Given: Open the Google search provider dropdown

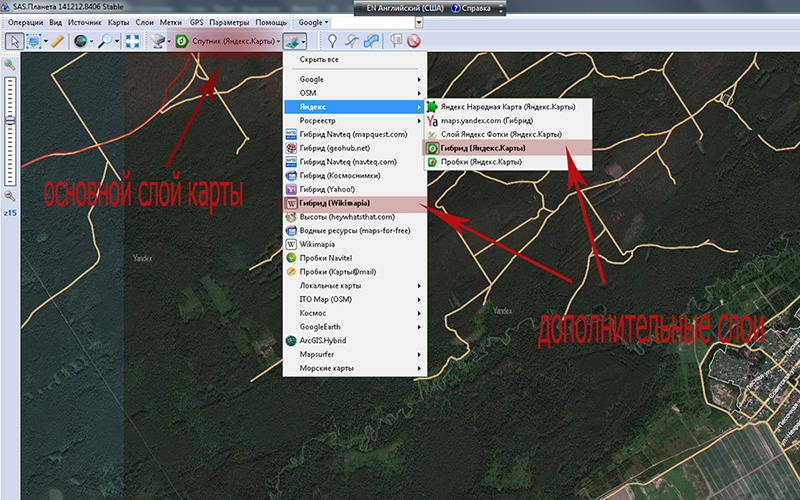Looking at the screenshot, I should 313,22.
